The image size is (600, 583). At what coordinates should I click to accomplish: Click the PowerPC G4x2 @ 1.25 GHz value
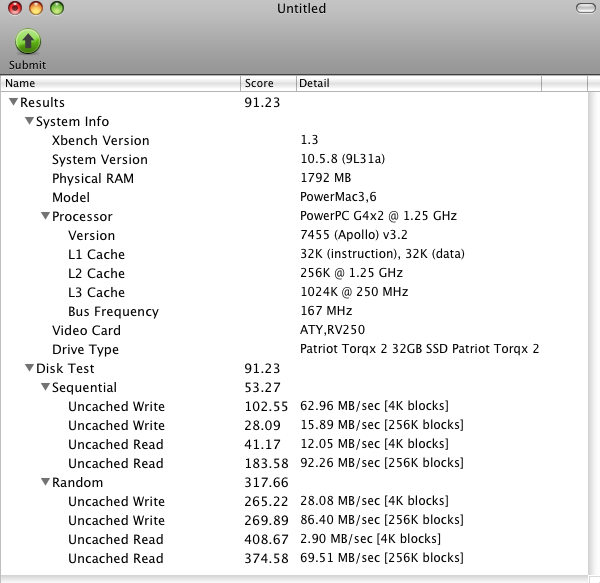(378, 216)
